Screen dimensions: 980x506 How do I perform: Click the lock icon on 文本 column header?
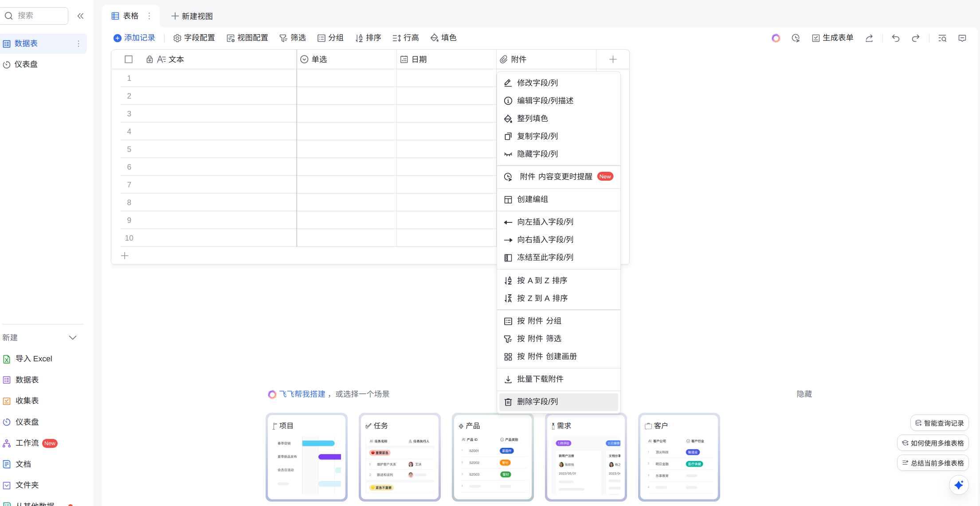(149, 59)
